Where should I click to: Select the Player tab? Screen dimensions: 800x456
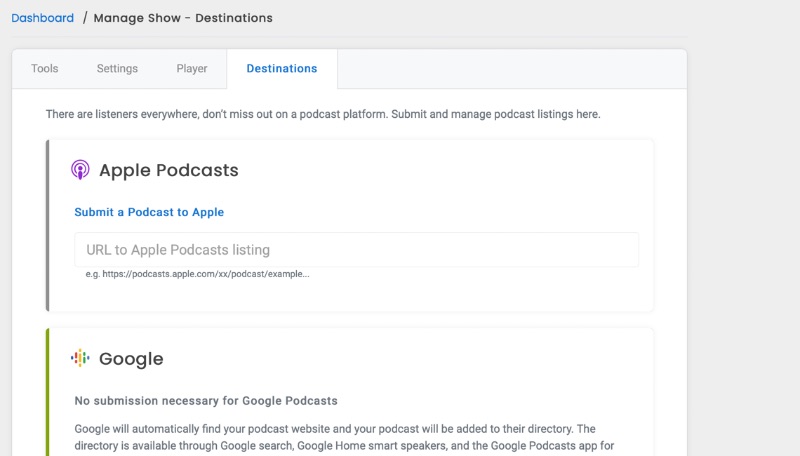(x=192, y=68)
